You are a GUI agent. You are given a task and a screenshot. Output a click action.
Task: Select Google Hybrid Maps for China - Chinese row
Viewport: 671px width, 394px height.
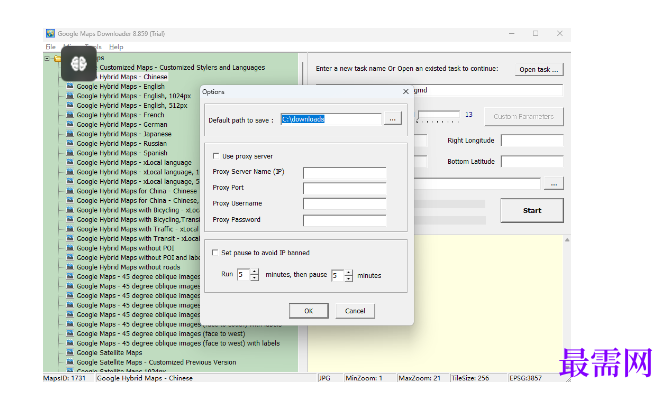(137, 191)
